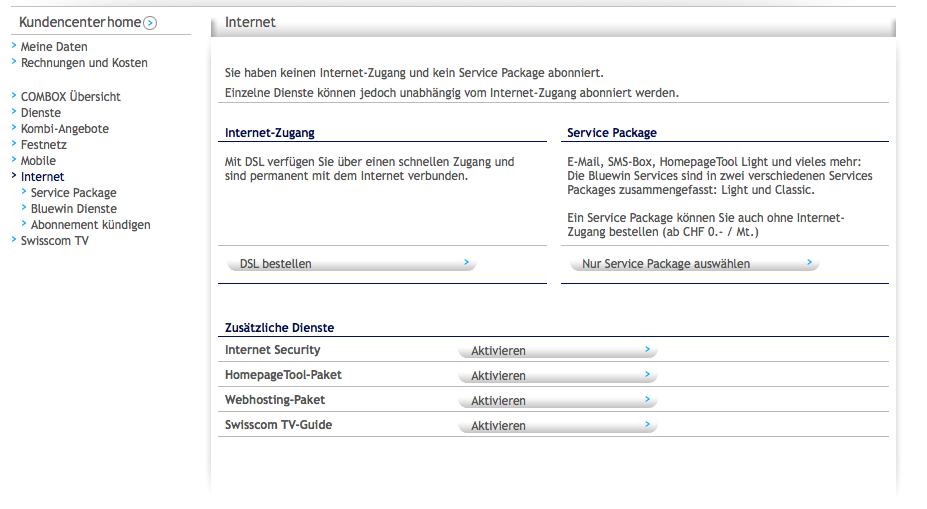Click Aktivieren for Webhosting-Paket
Image resolution: width=927 pixels, height=509 pixels.
557,401
